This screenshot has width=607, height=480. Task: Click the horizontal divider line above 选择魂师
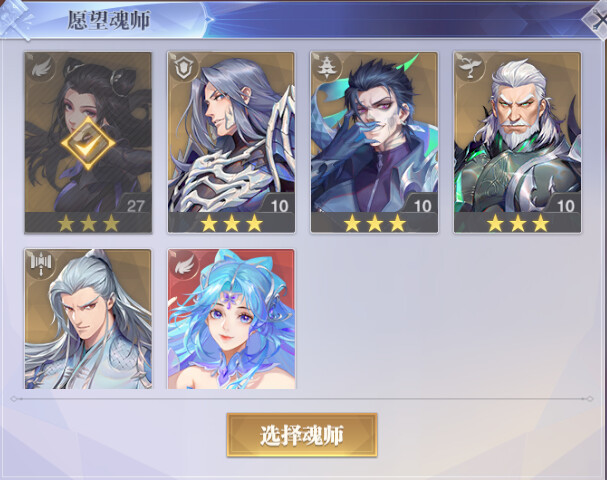[x=302, y=399]
